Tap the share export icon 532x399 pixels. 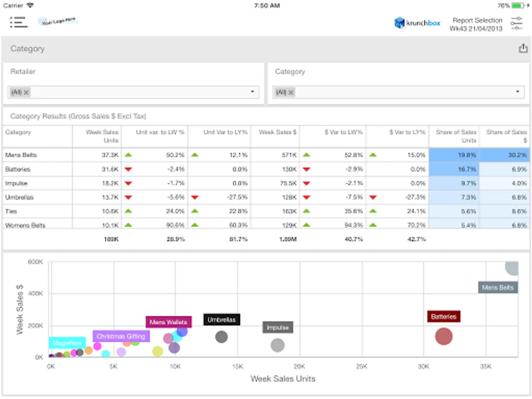coord(523,48)
